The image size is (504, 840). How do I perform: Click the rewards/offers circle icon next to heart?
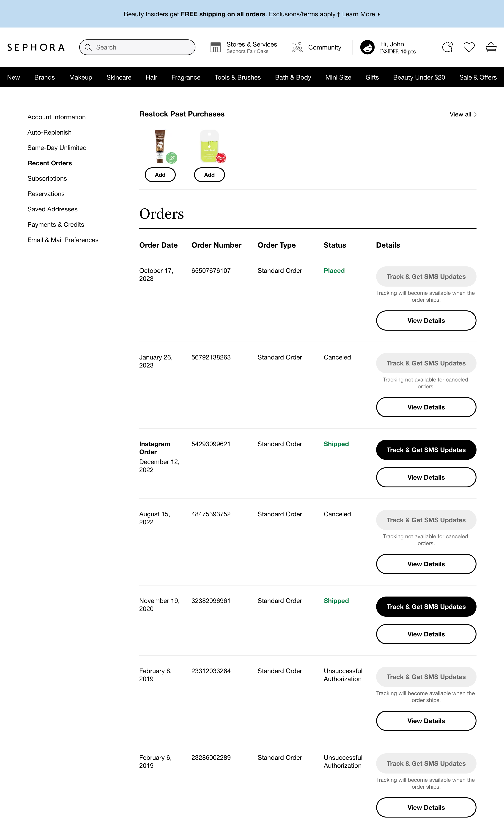point(448,47)
